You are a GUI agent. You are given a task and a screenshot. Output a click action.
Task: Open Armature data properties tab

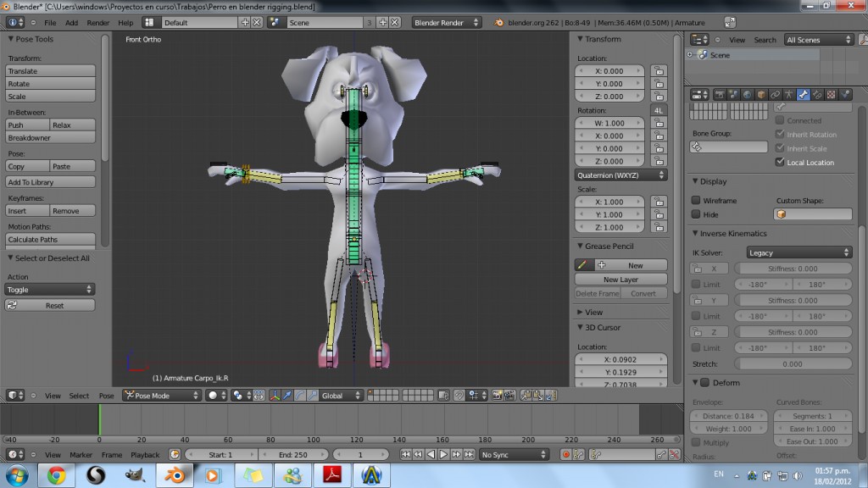(x=788, y=94)
